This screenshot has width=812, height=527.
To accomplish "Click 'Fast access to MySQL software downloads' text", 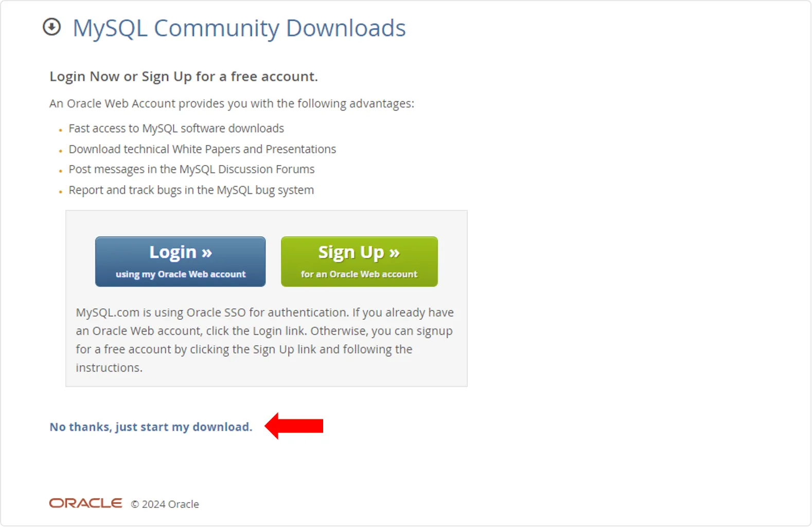I will 176,129.
